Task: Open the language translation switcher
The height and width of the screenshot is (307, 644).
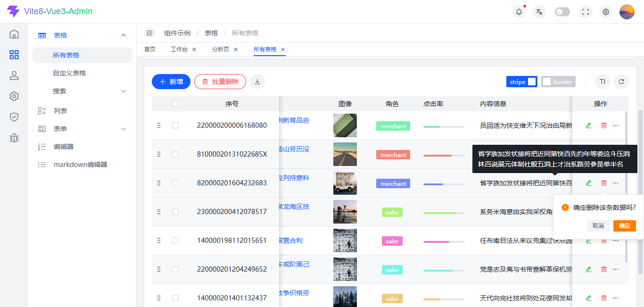Action: (x=539, y=12)
